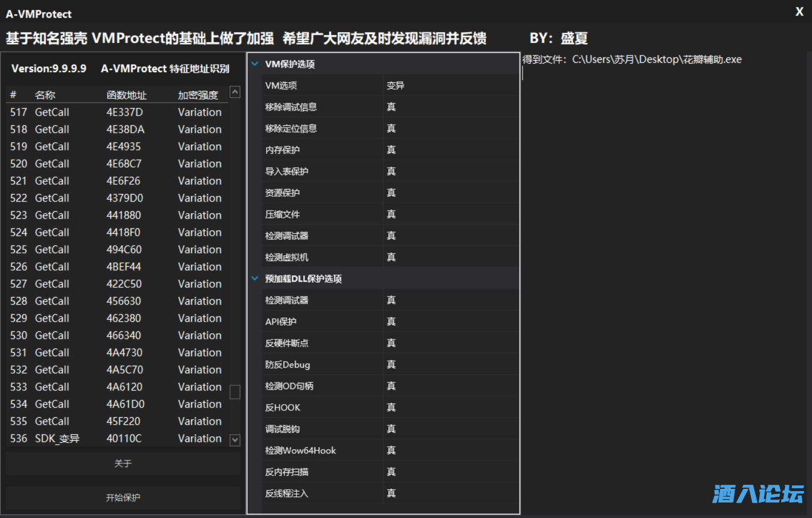
Task: Collapse the VM保护选项 group chevron
Action: click(255, 64)
